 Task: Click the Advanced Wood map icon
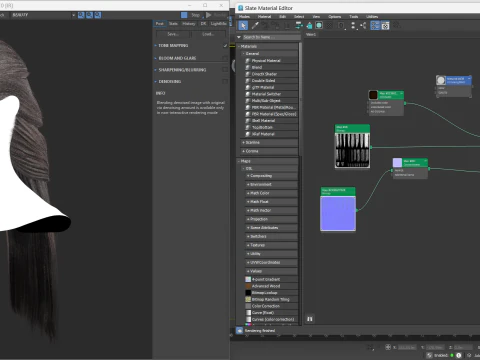pos(248,286)
